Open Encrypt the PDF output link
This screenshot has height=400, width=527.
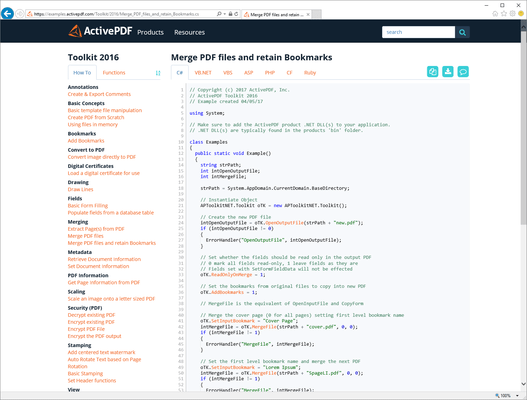click(94, 336)
